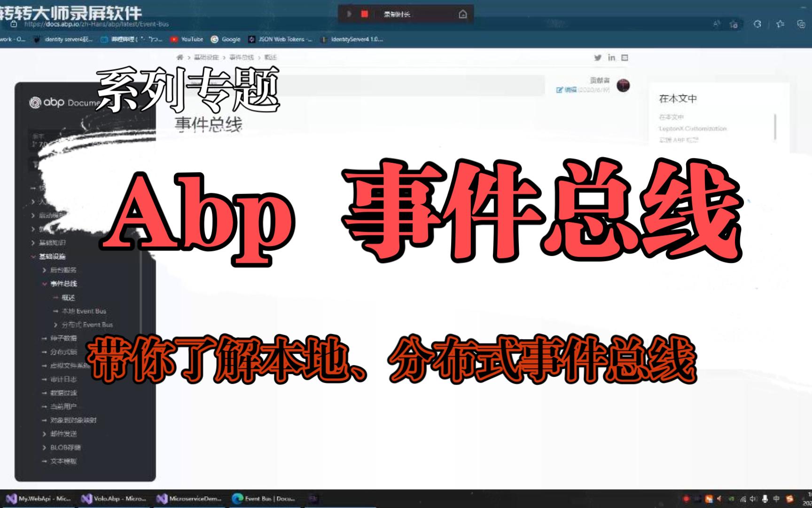
Task: Switch to Volo.Abp Visual Studio taskbar window
Action: [114, 499]
